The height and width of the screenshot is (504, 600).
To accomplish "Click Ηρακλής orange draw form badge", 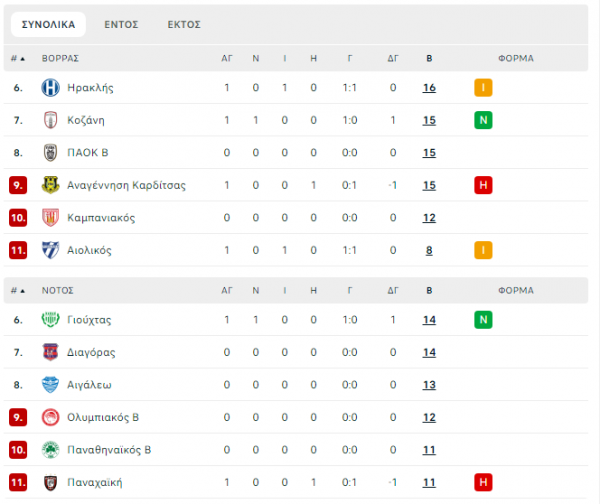I will [x=483, y=88].
